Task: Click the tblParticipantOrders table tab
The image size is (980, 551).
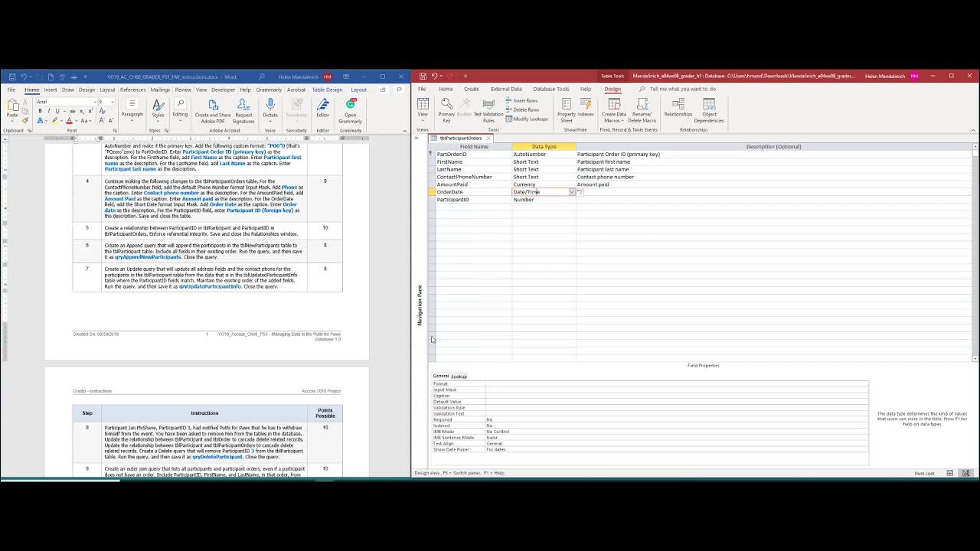Action: click(x=460, y=139)
